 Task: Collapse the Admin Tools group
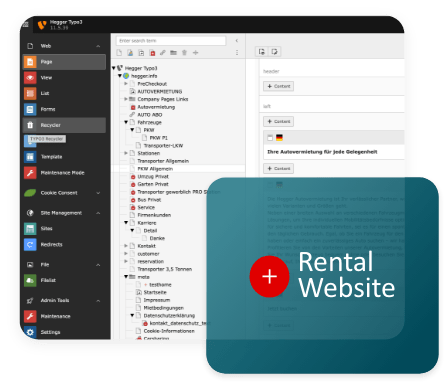click(98, 301)
